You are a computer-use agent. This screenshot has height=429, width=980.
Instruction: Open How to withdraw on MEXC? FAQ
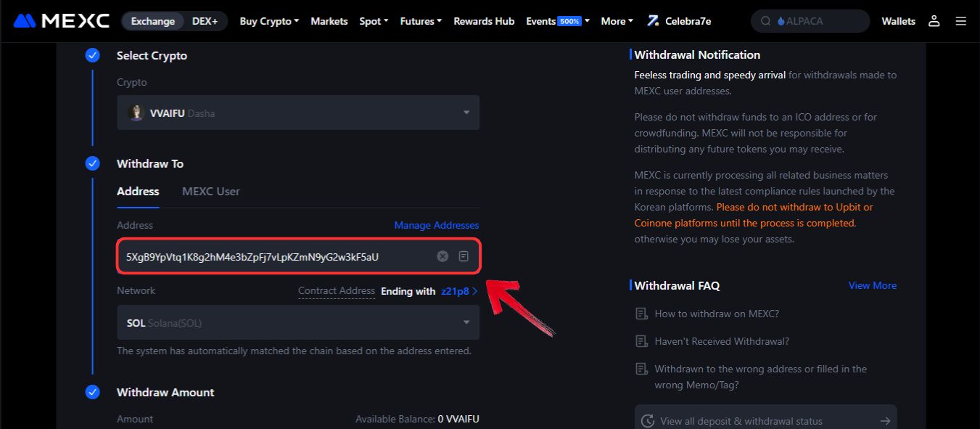click(x=717, y=314)
